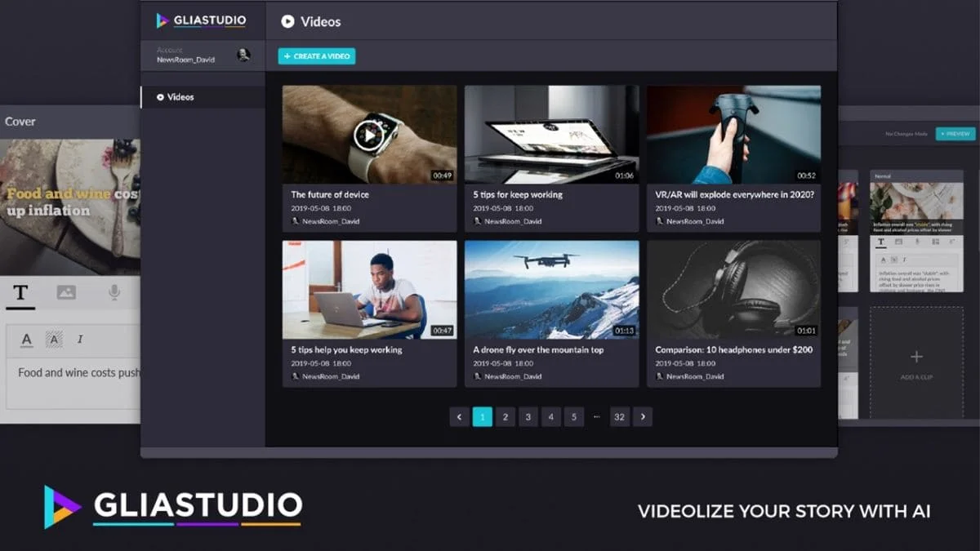Click the text color underlined A icon
Screen dimensions: 980x551
[x=27, y=340]
